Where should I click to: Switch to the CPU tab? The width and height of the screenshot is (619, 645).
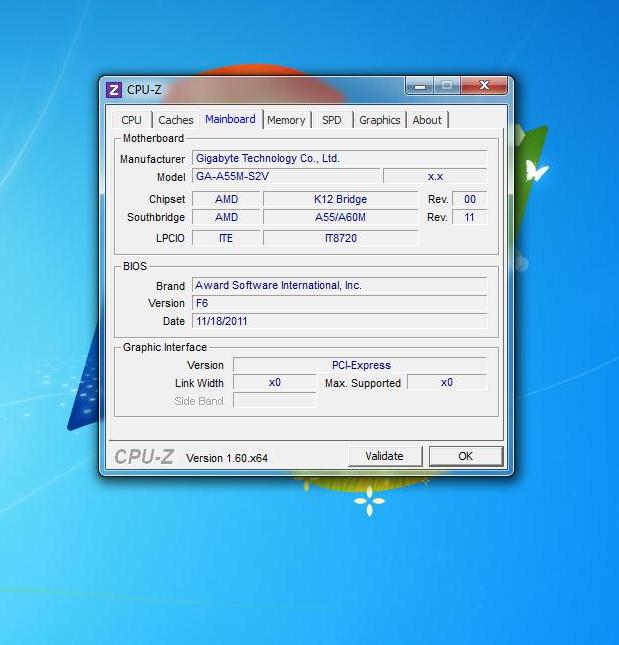[x=132, y=120]
